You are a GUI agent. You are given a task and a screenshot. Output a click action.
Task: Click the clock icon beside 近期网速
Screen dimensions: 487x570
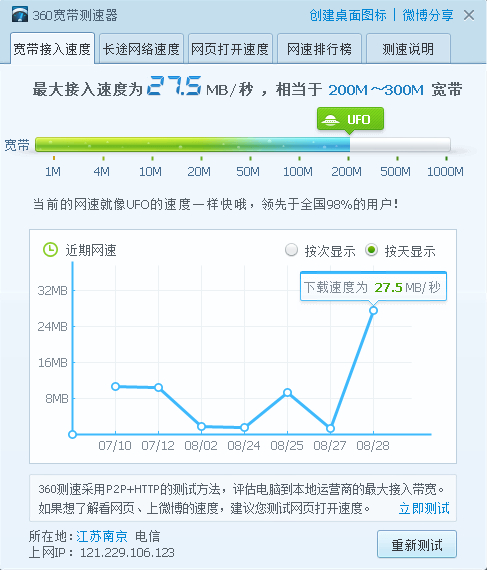(51, 250)
